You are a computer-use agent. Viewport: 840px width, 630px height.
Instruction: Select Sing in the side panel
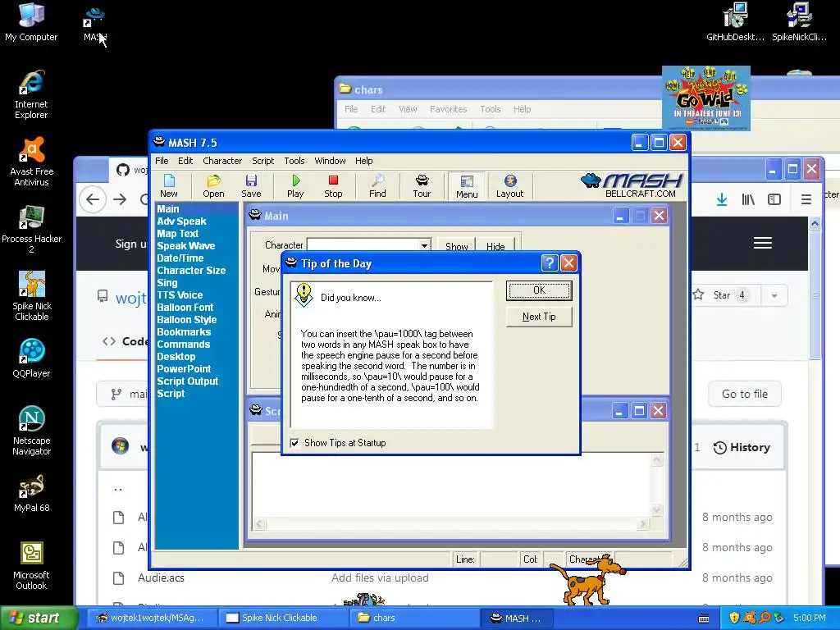[167, 283]
